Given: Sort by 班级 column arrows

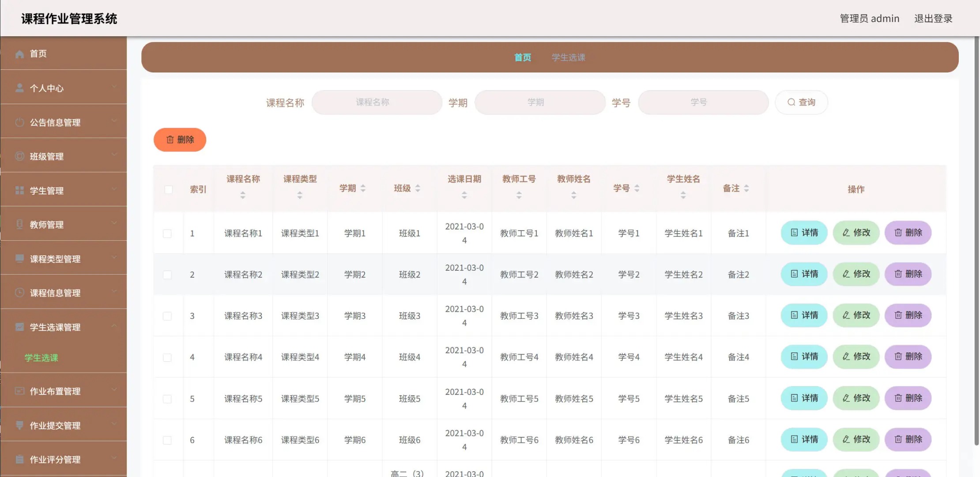Looking at the screenshot, I should pos(418,188).
